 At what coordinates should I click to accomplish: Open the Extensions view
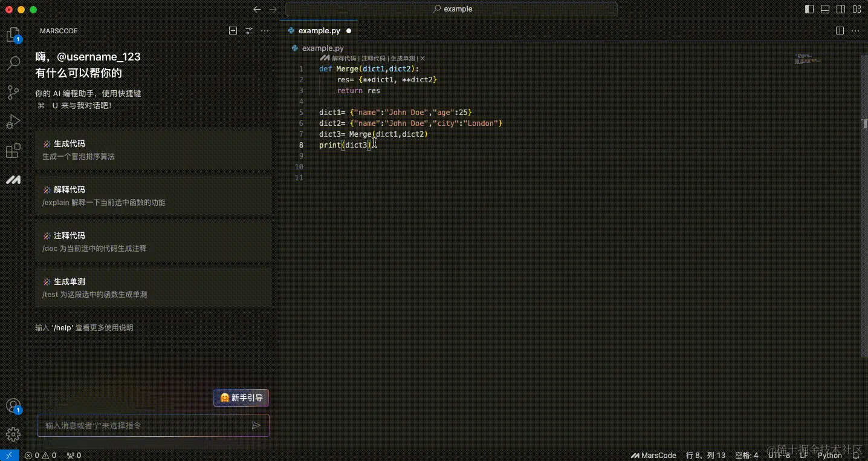13,151
